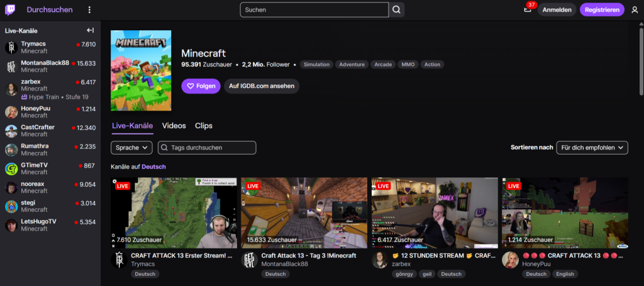Open the Für dich empfohlen sort dropdown

click(x=592, y=148)
